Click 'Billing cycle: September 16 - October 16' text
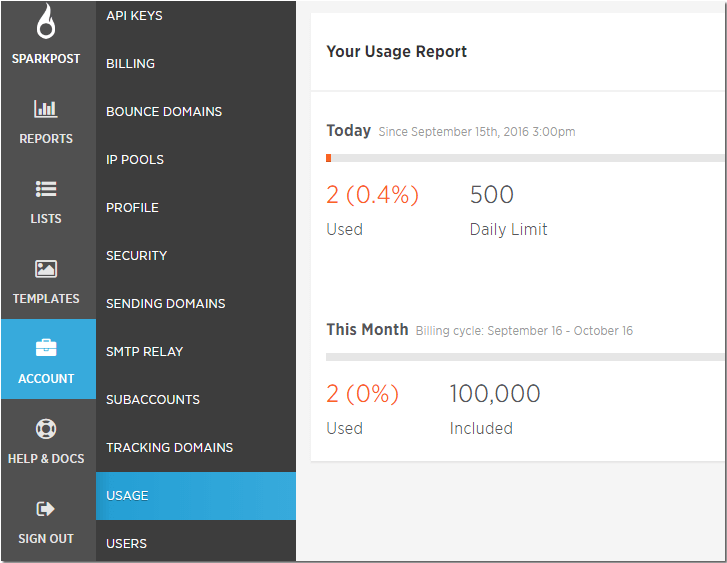This screenshot has height=563, width=727. [524, 331]
